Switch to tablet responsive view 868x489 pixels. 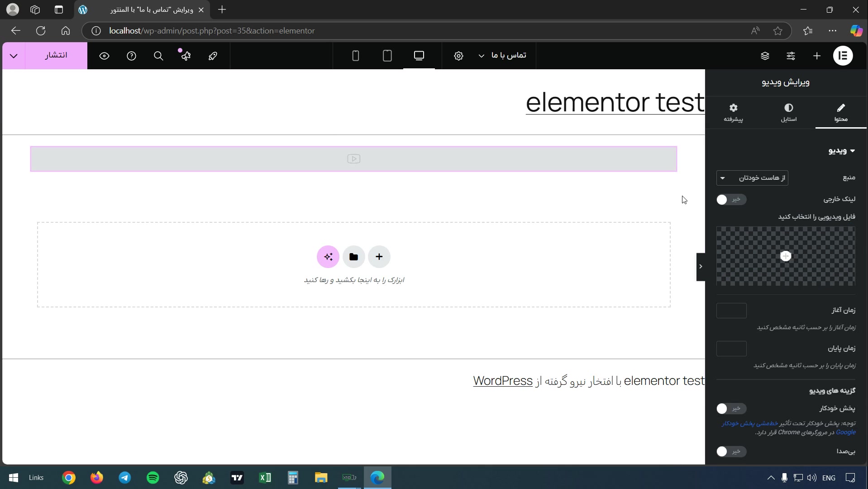(x=387, y=56)
